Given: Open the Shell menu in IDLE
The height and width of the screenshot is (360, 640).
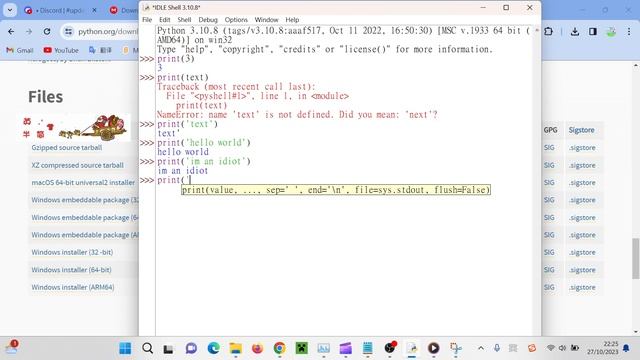Looking at the screenshot, I should 184,20.
